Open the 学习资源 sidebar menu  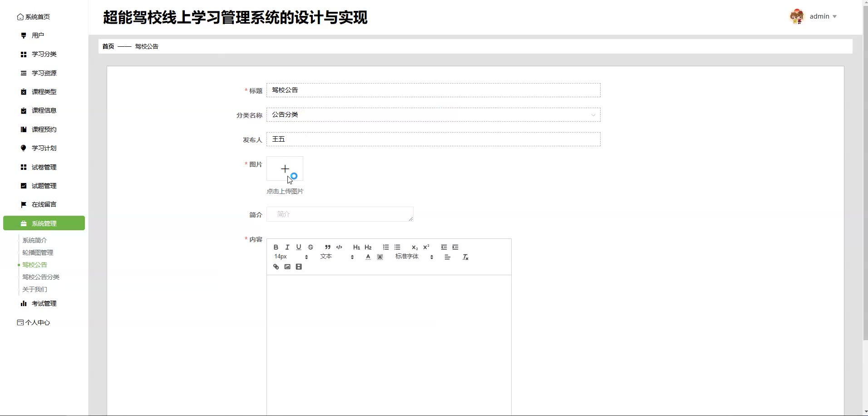click(x=44, y=73)
